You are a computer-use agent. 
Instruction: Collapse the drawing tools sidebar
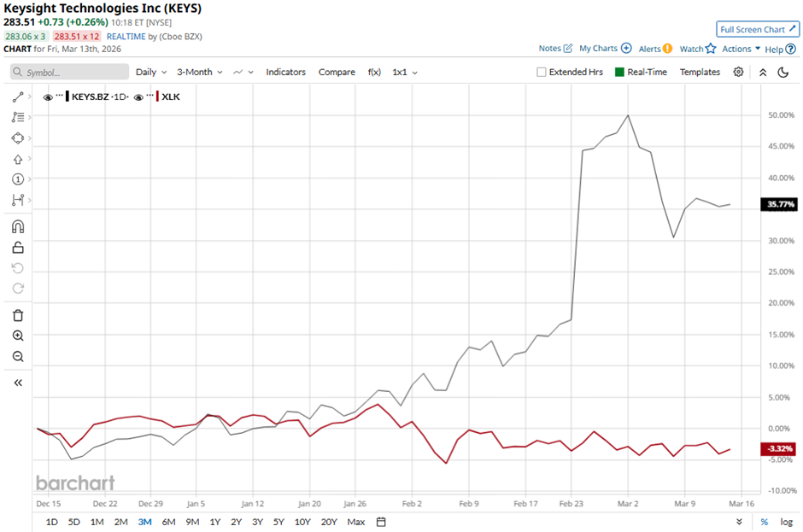(x=18, y=383)
